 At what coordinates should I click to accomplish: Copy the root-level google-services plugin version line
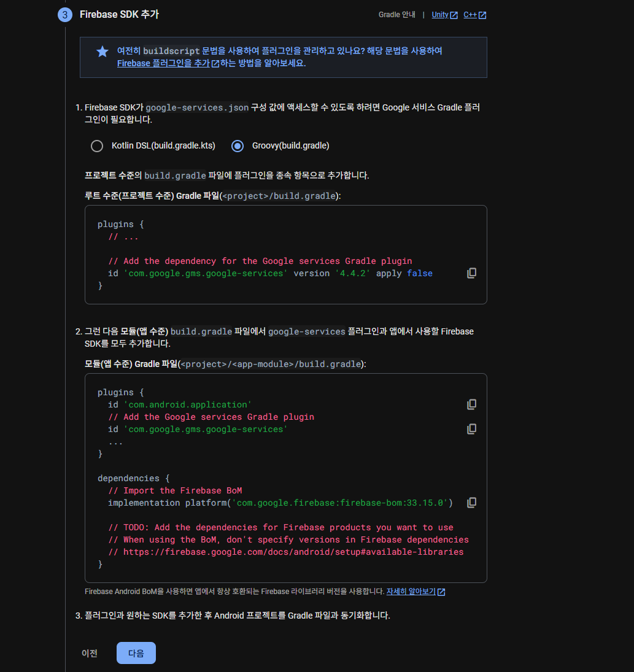471,273
